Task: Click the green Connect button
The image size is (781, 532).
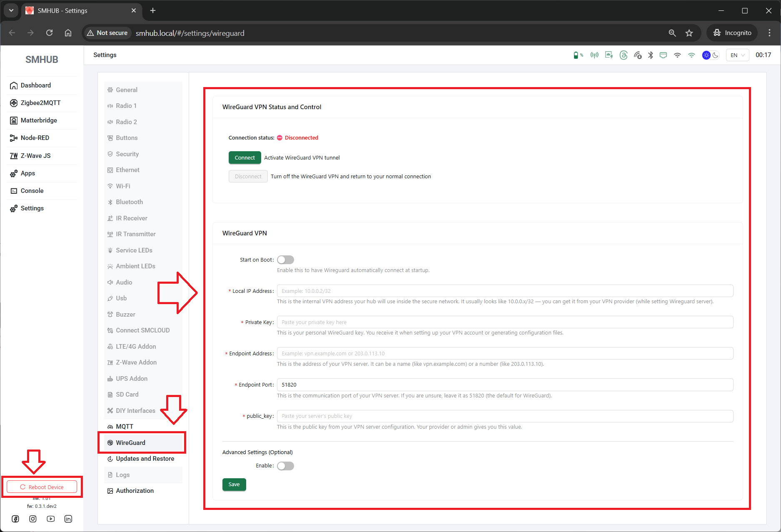Action: click(245, 157)
